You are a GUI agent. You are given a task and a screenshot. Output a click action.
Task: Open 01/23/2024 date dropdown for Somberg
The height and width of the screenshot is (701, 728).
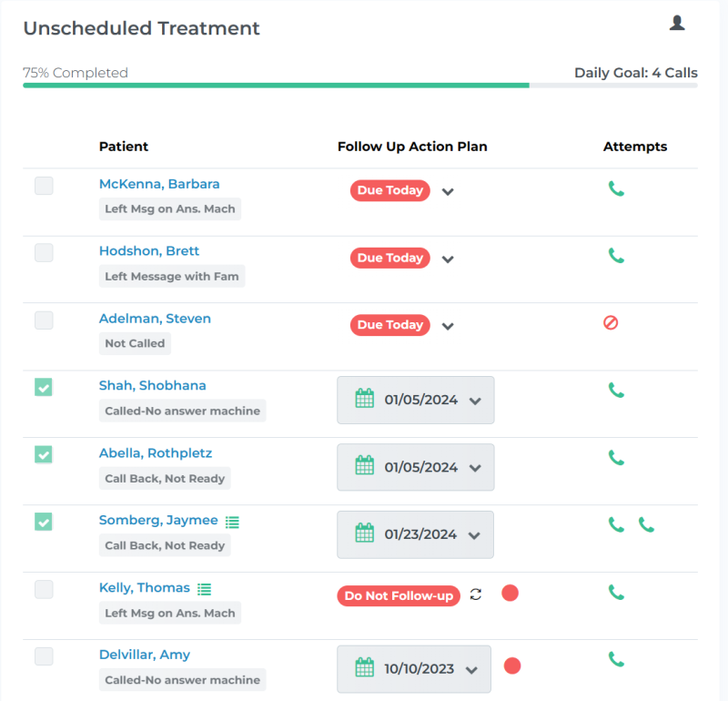pos(474,534)
